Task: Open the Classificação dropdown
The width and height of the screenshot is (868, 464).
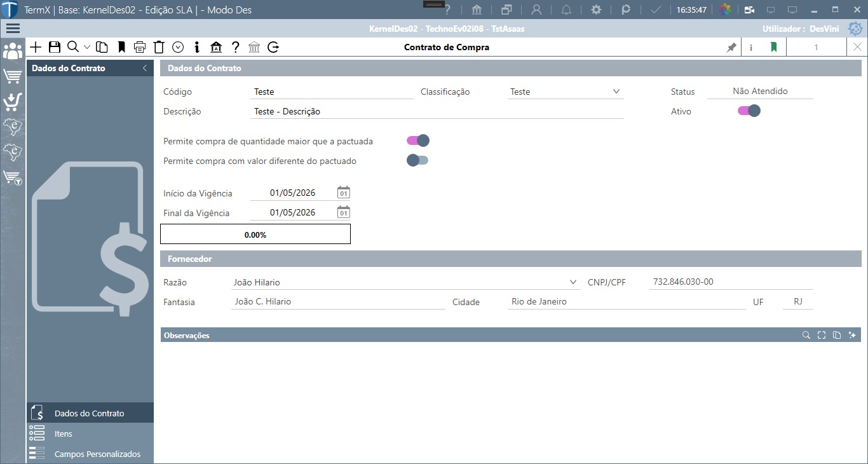Action: coord(616,92)
